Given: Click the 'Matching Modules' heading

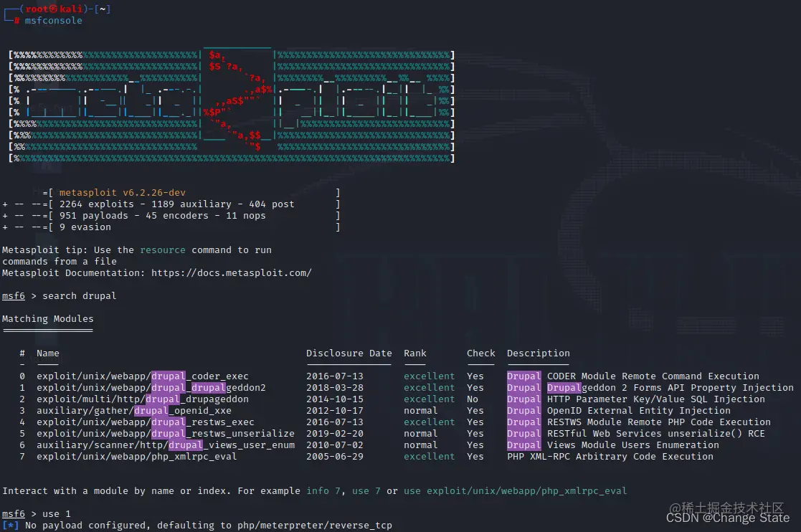Looking at the screenshot, I should 47,318.
